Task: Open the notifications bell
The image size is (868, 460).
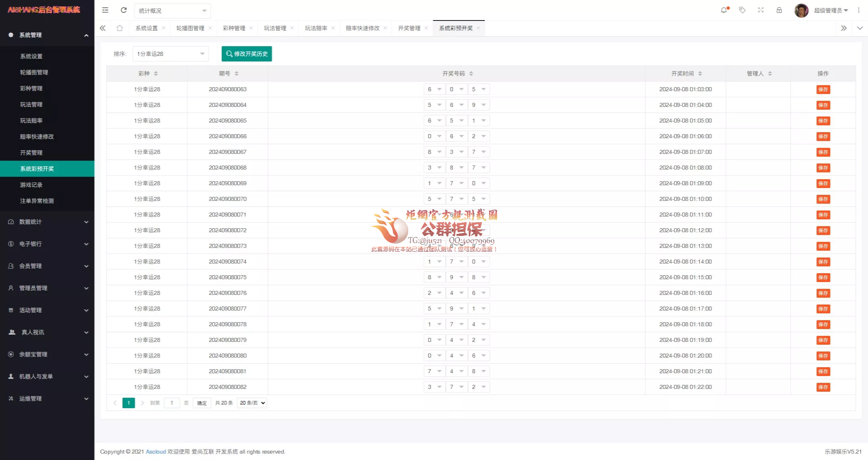Action: [724, 10]
